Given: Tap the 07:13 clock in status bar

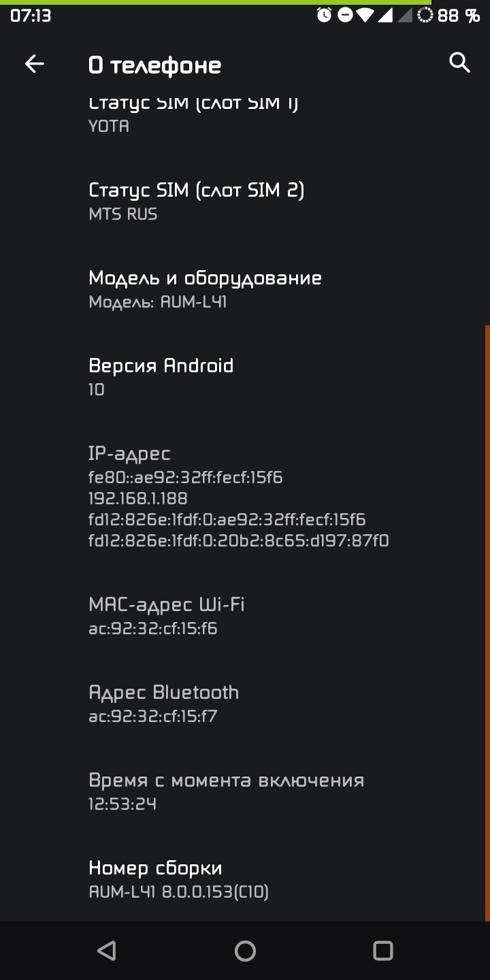Looking at the screenshot, I should pos(31,15).
